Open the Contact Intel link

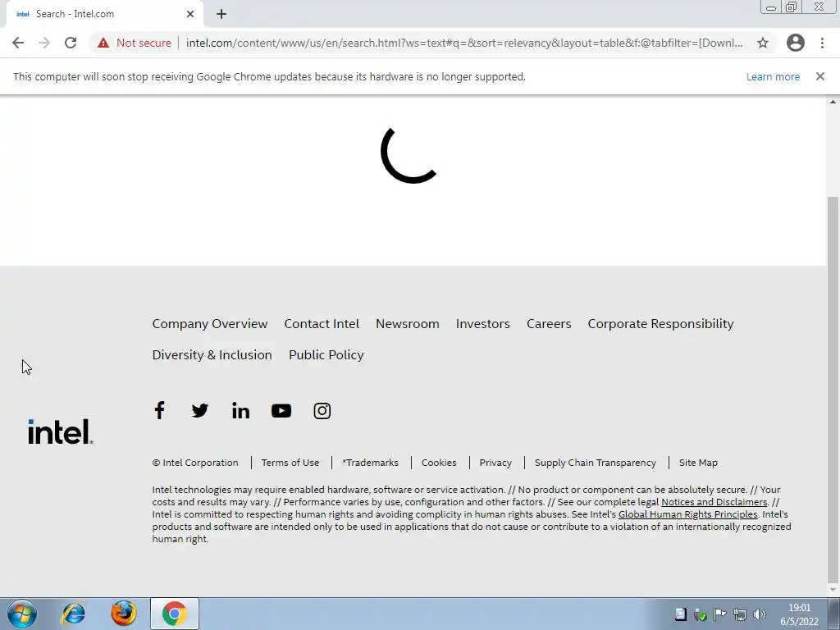pyautogui.click(x=322, y=323)
